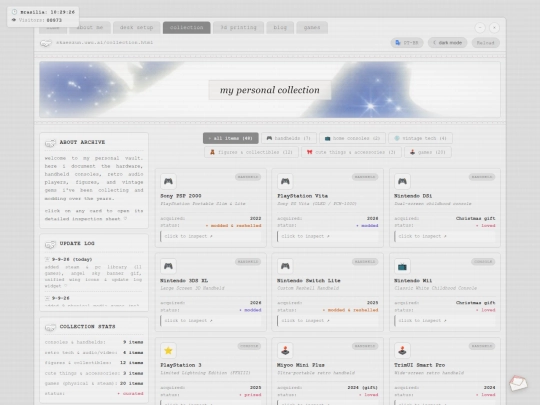Click the Reload button

(x=486, y=43)
